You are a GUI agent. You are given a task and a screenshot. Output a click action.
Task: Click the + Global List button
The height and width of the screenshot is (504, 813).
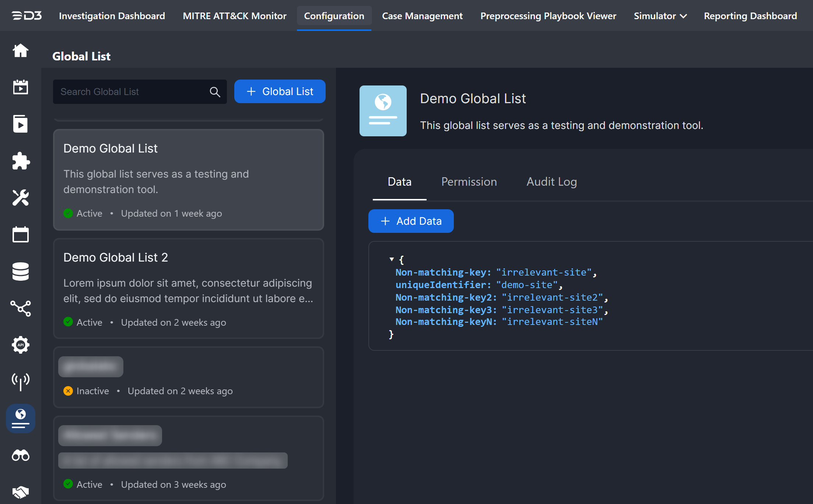pos(280,91)
